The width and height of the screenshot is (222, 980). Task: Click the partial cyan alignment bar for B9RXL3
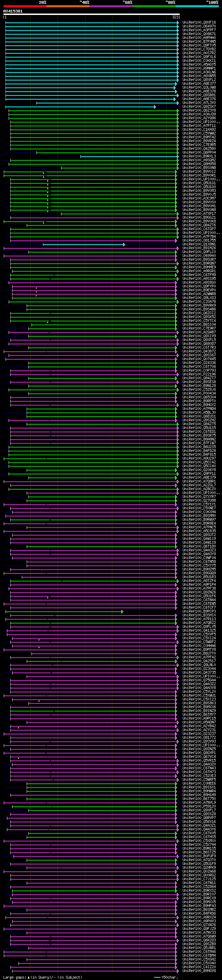click(129, 156)
